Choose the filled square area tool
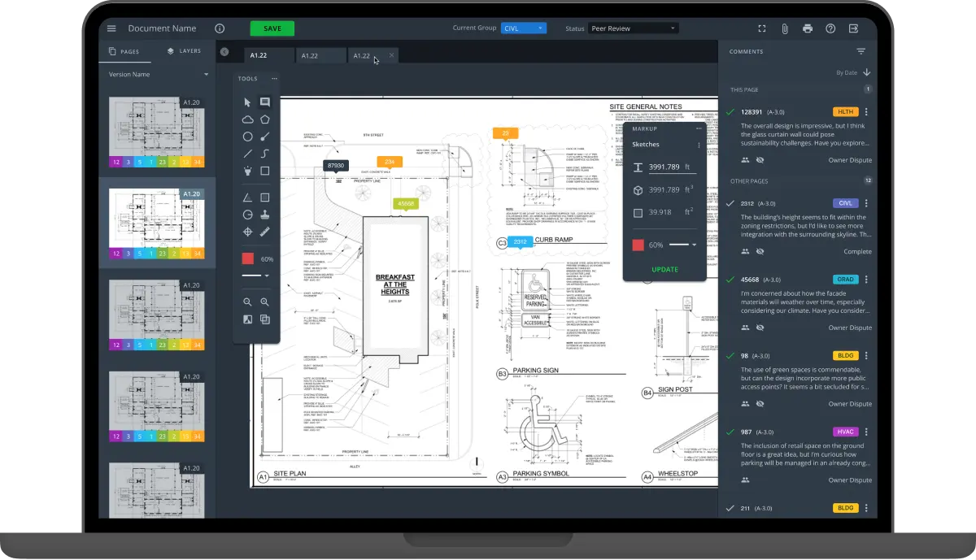 (x=265, y=198)
